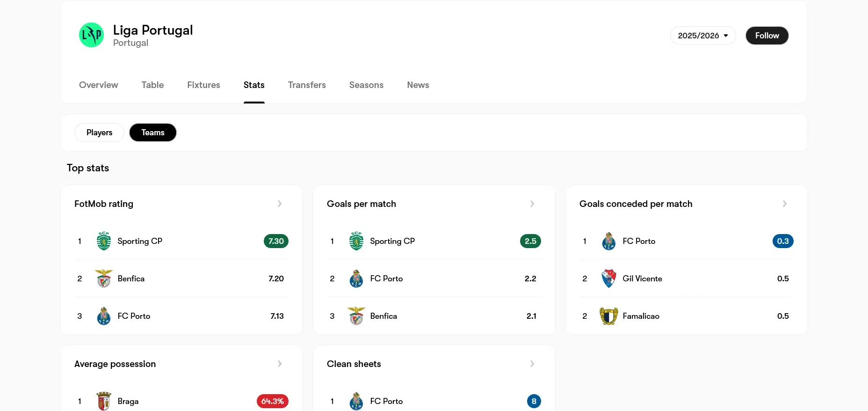Select the Stats tab

(254, 85)
